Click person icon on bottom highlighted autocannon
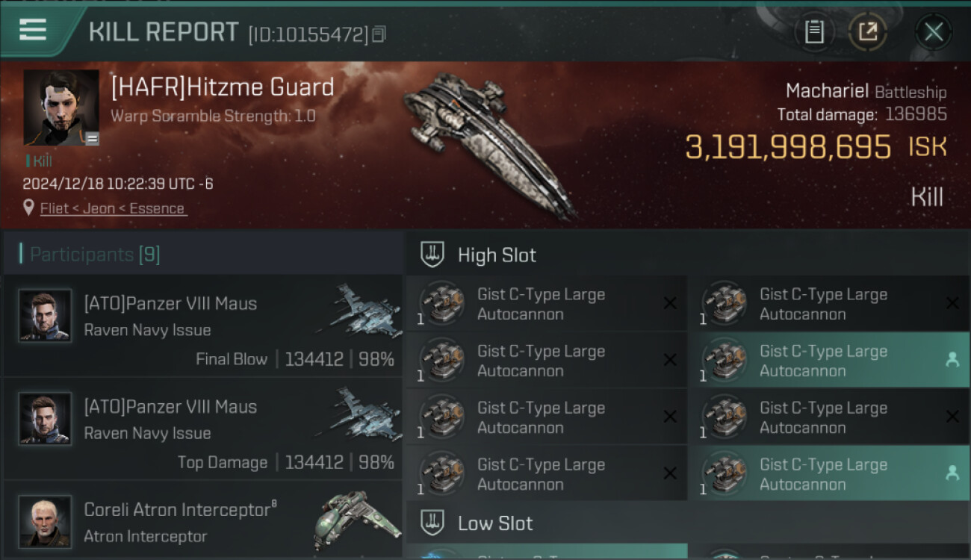This screenshot has height=560, width=971. tap(952, 473)
